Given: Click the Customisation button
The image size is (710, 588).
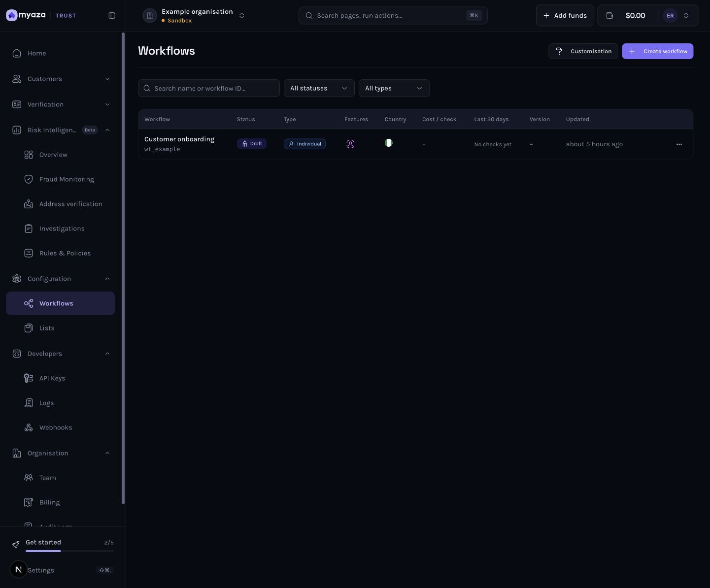Looking at the screenshot, I should pos(583,51).
